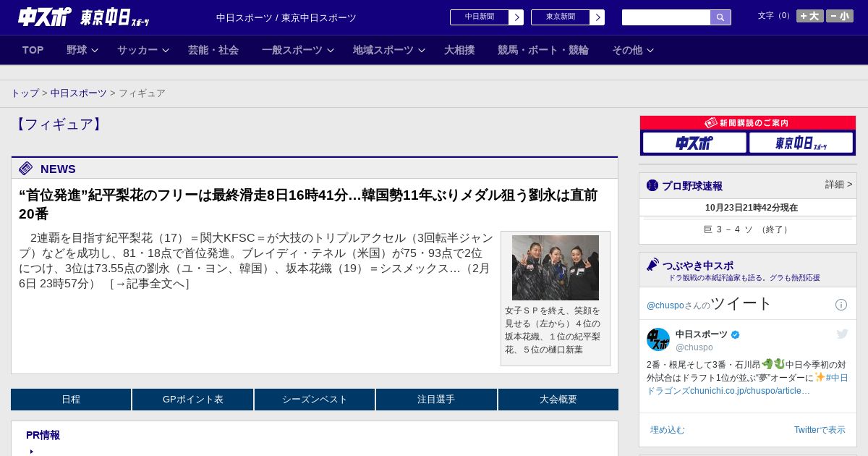Click the Twitter widget info icon
The height and width of the screenshot is (456, 868).
pyautogui.click(x=841, y=305)
